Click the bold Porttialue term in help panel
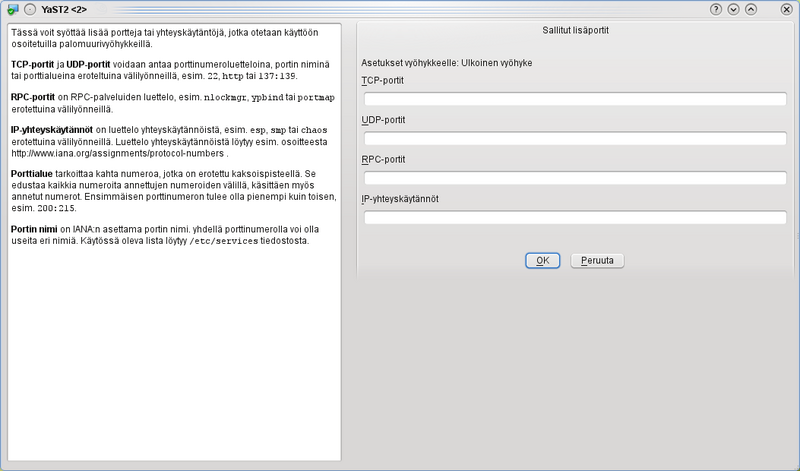800x471 pixels. tap(34, 173)
